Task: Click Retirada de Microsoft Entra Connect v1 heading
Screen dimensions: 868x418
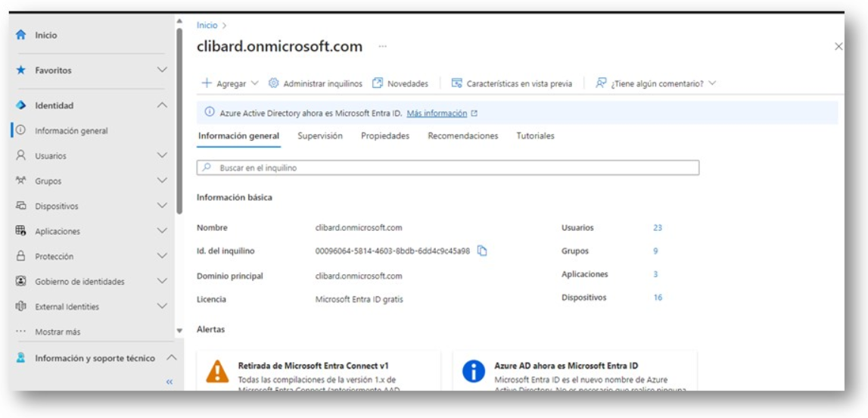Action: (x=313, y=366)
